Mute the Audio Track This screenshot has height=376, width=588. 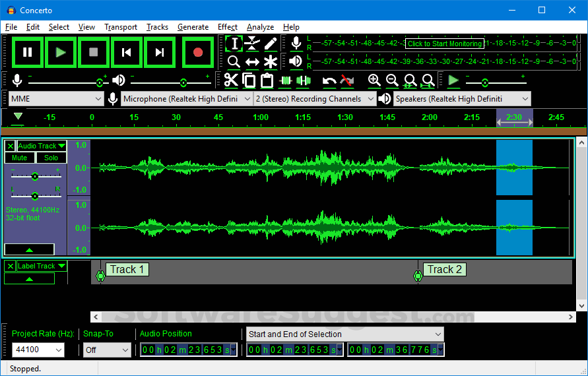(20, 158)
